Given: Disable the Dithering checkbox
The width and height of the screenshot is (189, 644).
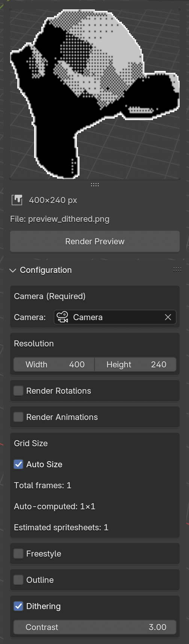Looking at the screenshot, I should coord(18,606).
